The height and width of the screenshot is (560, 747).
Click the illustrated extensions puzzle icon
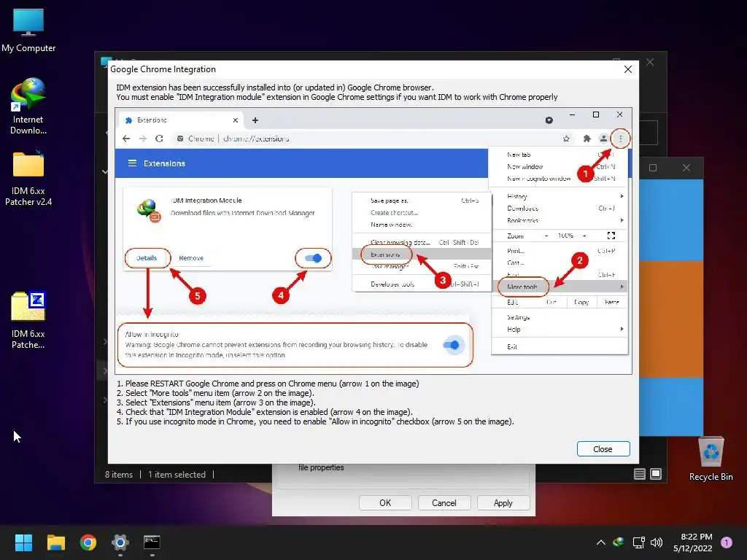pyautogui.click(x=587, y=139)
